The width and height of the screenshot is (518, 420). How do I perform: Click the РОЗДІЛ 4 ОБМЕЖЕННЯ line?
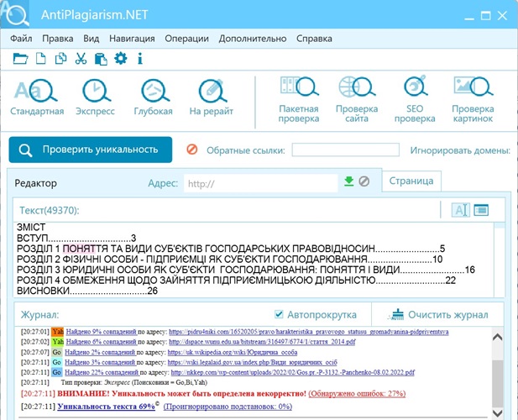pos(236,281)
